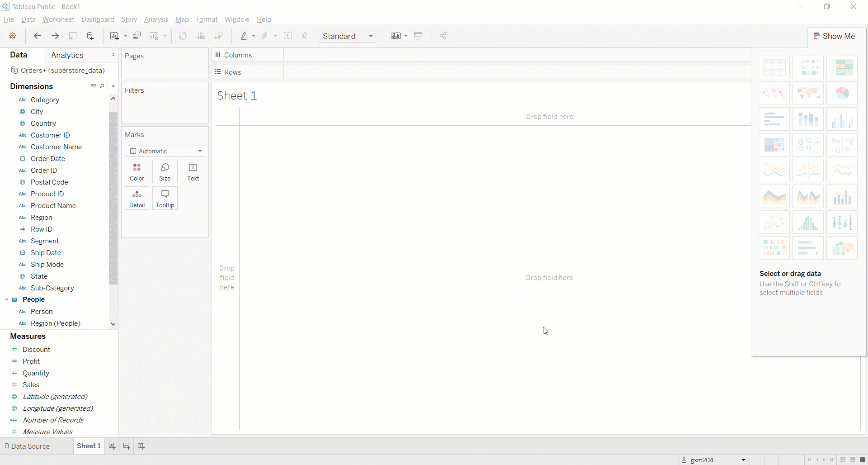Open the Analysis menu
Image resolution: width=868 pixels, height=465 pixels.
(x=156, y=19)
